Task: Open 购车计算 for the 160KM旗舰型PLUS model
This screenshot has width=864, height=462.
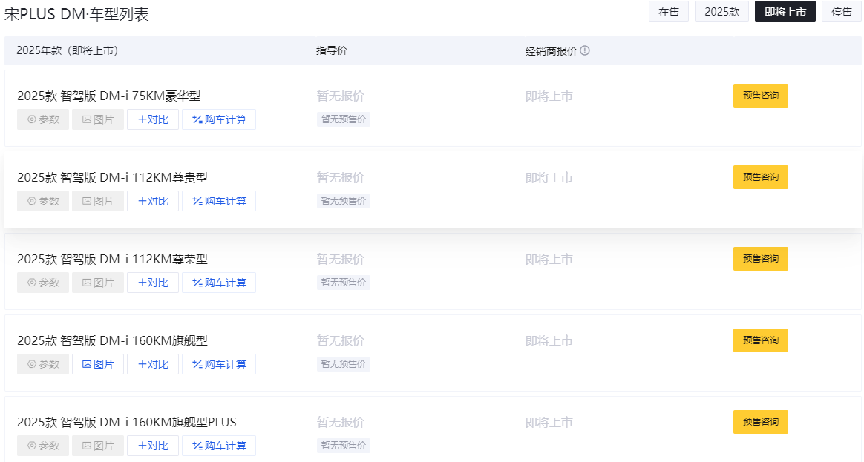Action: [x=219, y=445]
